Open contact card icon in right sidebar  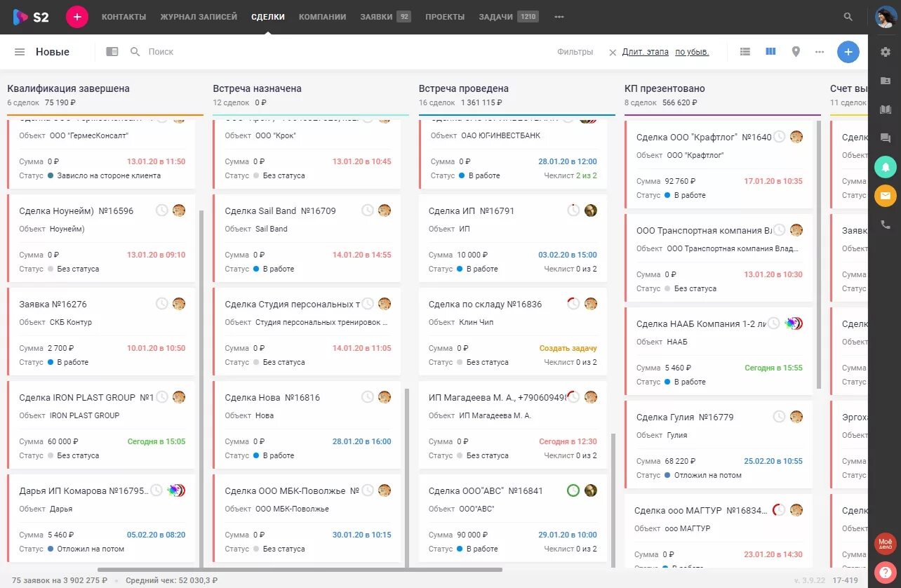[886, 81]
